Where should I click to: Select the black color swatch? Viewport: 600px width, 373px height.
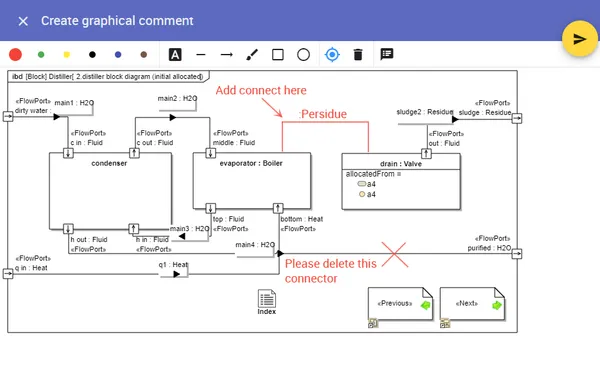click(92, 55)
